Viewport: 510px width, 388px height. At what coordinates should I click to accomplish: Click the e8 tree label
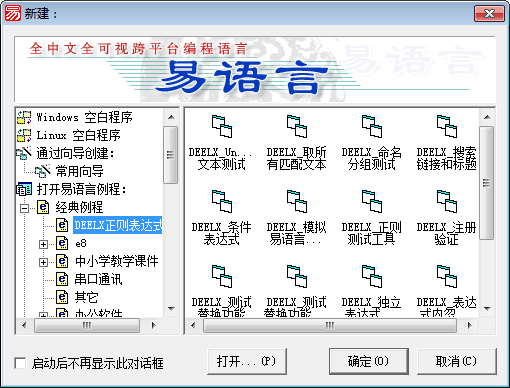81,243
